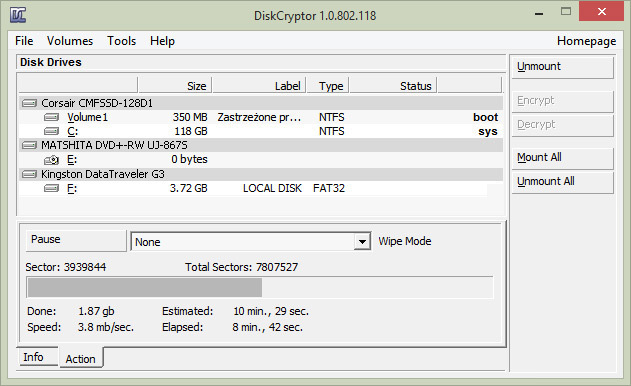
Task: Click the Encrypt button
Action: (x=562, y=101)
